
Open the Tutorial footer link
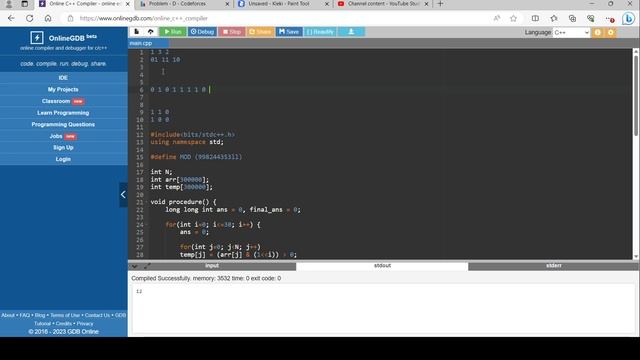coord(42,324)
